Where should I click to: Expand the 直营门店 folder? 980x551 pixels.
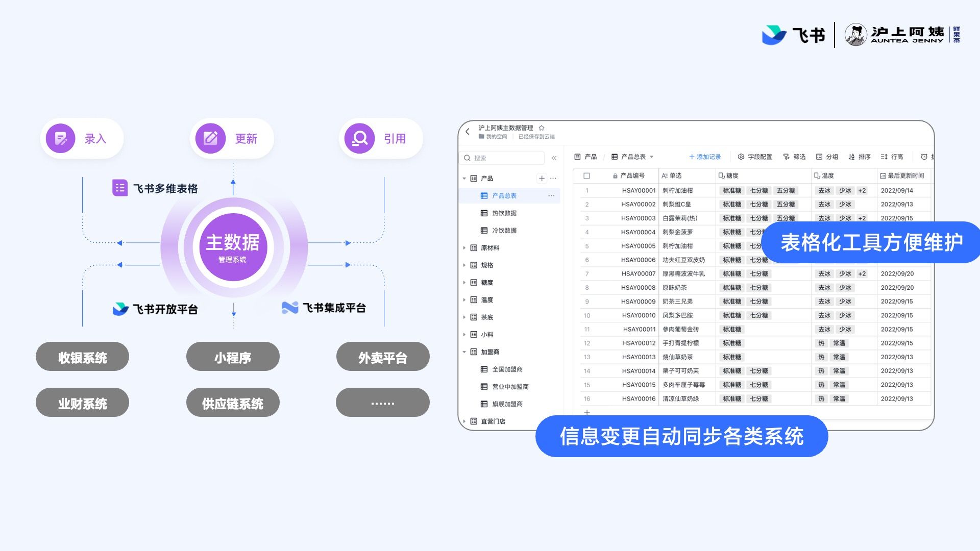coord(464,421)
